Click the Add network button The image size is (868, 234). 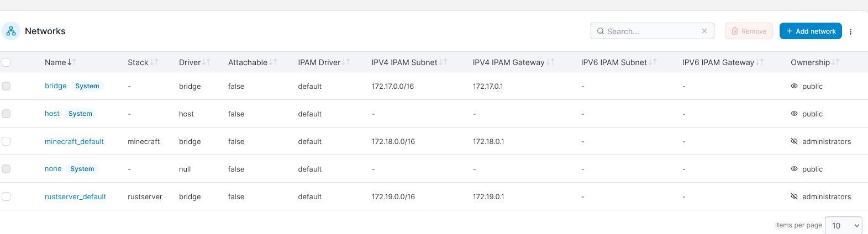coord(811,31)
